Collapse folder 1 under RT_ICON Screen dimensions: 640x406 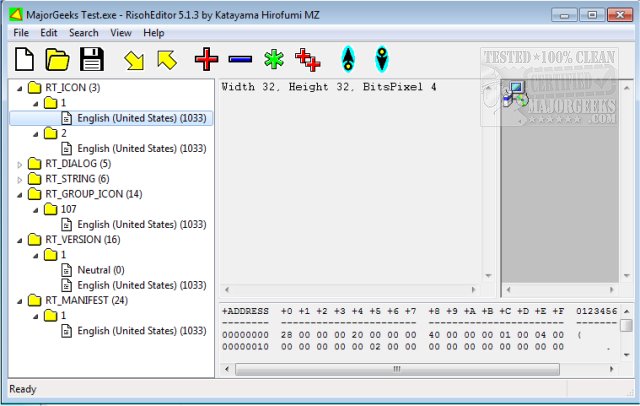pyautogui.click(x=36, y=104)
